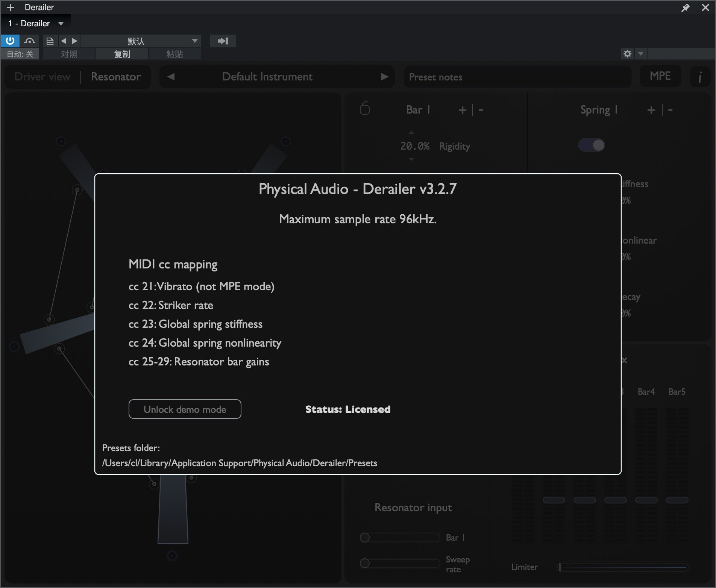Close the Derailer plugin window
This screenshot has width=716, height=588.
[x=705, y=8]
